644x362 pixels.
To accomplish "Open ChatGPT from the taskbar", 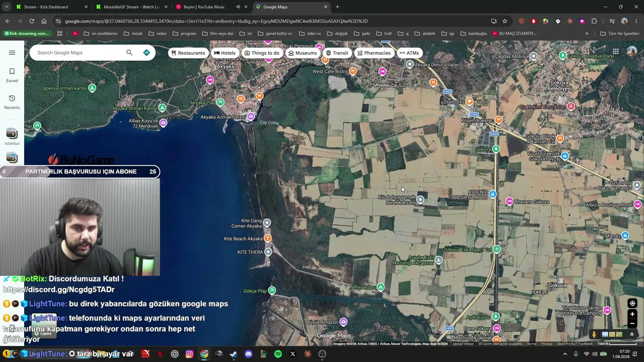I will pyautogui.click(x=175, y=354).
